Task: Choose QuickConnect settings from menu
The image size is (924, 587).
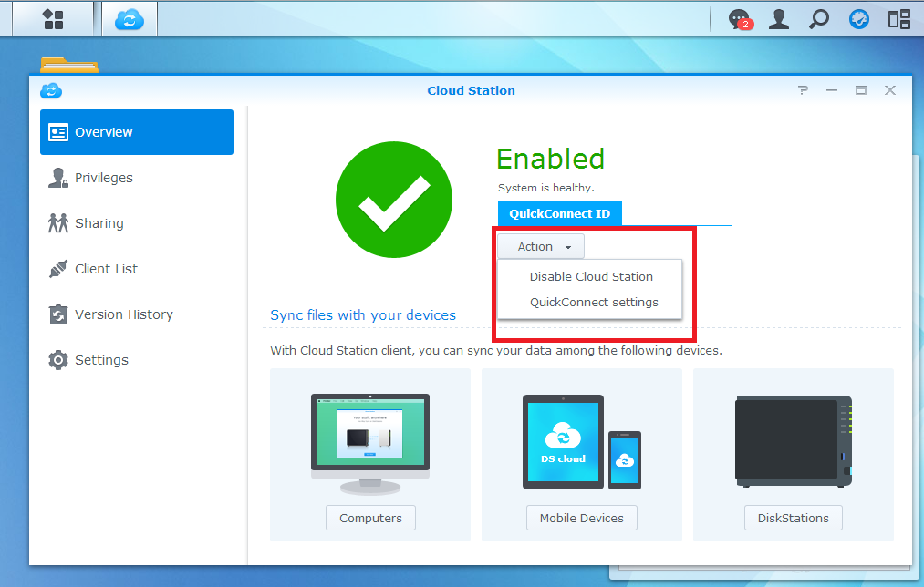Action: click(594, 302)
